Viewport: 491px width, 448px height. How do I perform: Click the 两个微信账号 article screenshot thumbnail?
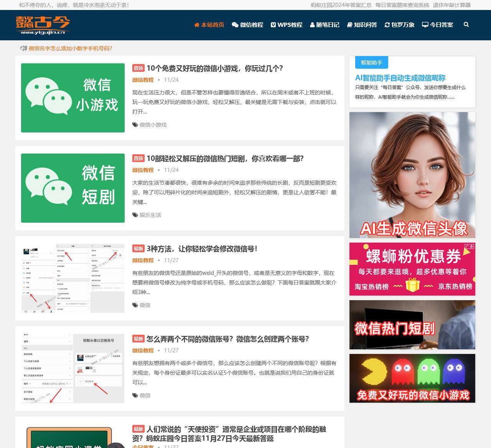(x=73, y=369)
